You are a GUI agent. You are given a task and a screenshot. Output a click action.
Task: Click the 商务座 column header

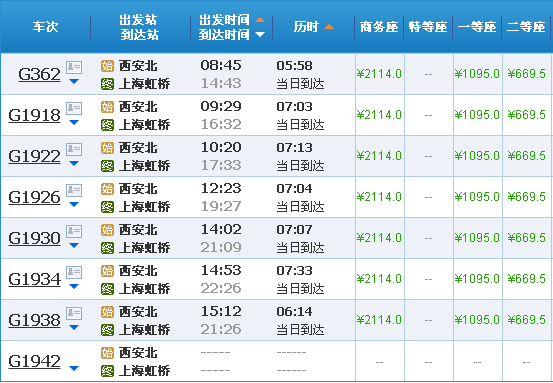click(379, 27)
